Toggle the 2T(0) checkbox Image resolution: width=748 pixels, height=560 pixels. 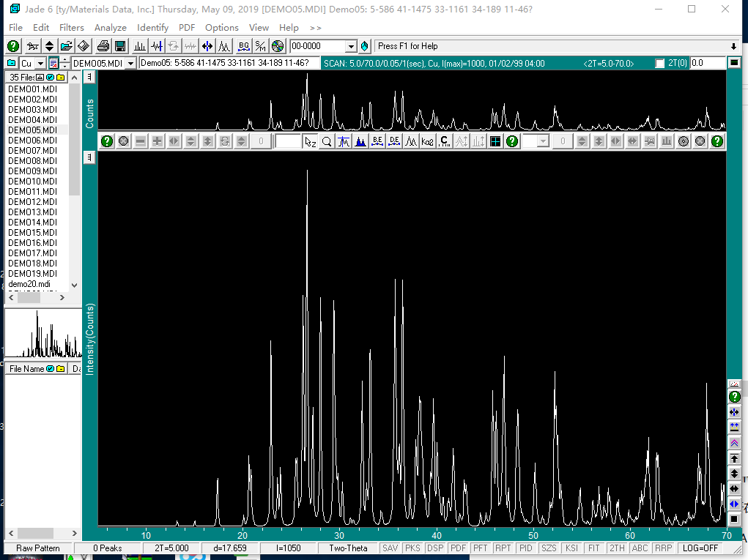pyautogui.click(x=660, y=64)
